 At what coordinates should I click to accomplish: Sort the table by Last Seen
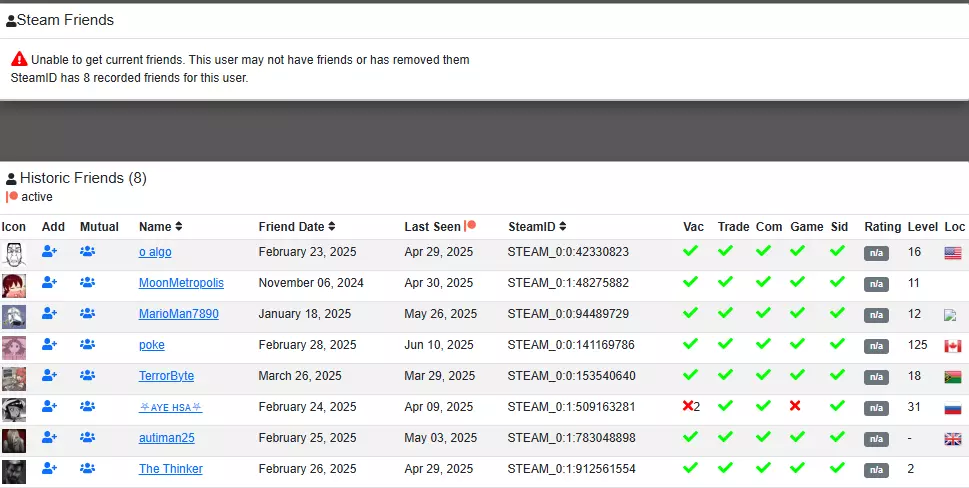[x=440, y=227]
